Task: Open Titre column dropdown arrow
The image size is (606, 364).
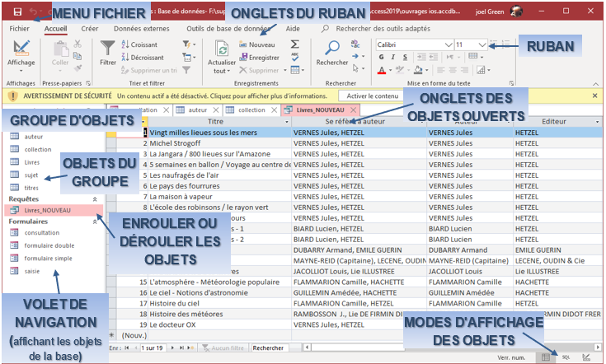Action: pyautogui.click(x=287, y=122)
